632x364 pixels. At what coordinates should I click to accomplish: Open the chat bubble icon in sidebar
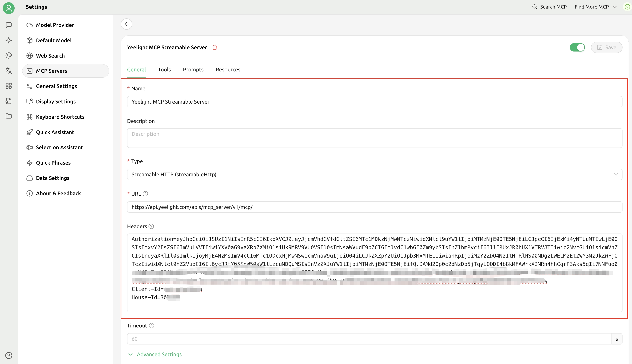(9, 25)
